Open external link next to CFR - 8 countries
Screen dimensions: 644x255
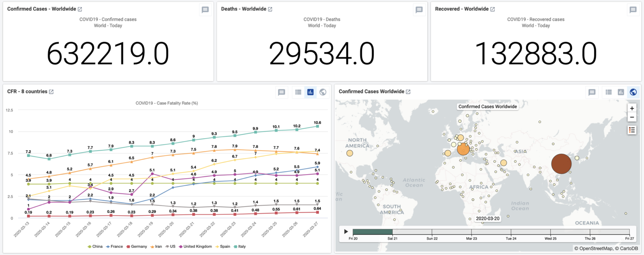click(x=51, y=92)
